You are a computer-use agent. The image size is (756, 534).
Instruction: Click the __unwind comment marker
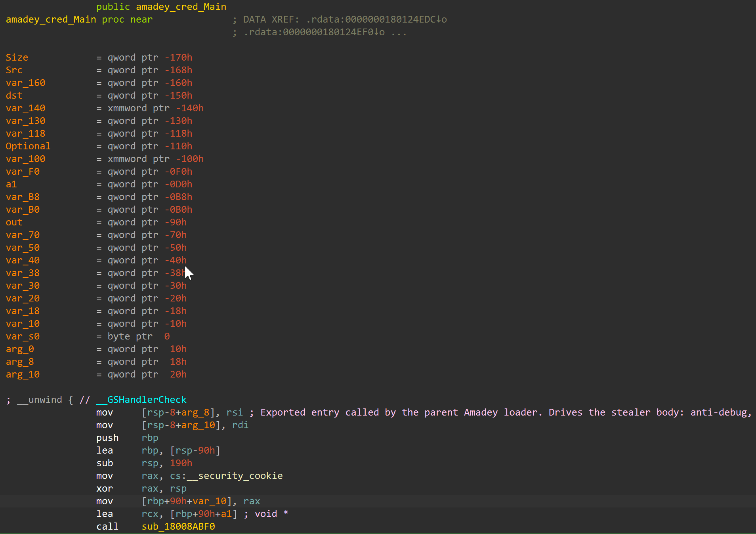coord(40,400)
